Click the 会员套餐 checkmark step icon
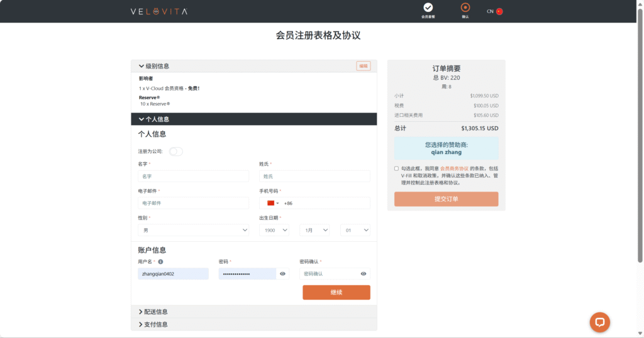The height and width of the screenshot is (338, 644). [x=428, y=8]
